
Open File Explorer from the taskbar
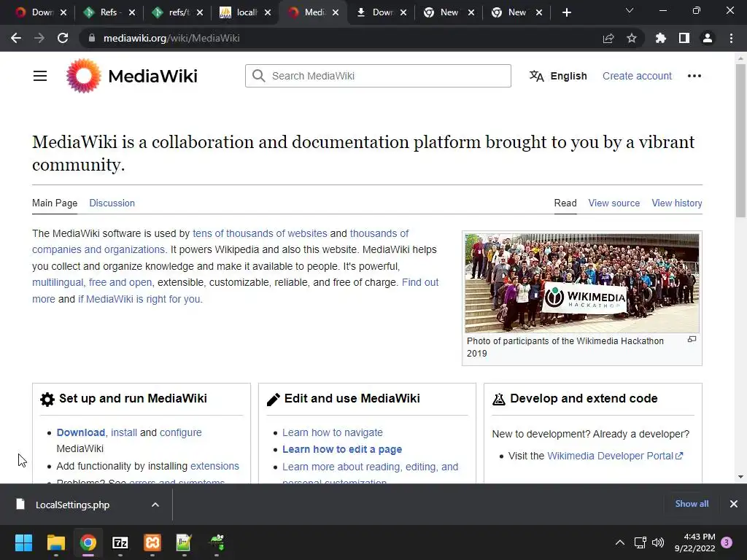[x=55, y=542]
